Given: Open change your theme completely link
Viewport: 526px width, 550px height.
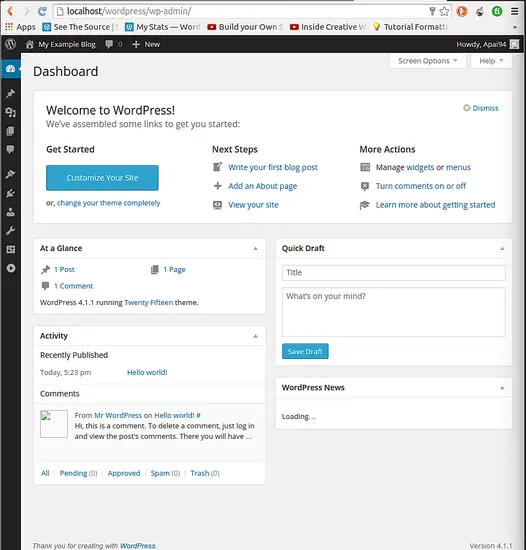Looking at the screenshot, I should [108, 203].
